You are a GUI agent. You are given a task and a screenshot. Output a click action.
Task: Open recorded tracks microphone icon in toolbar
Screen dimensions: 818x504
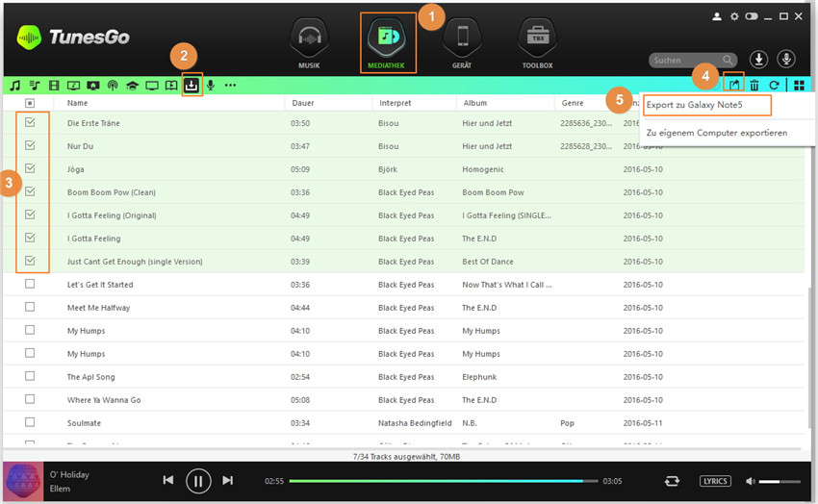click(211, 86)
